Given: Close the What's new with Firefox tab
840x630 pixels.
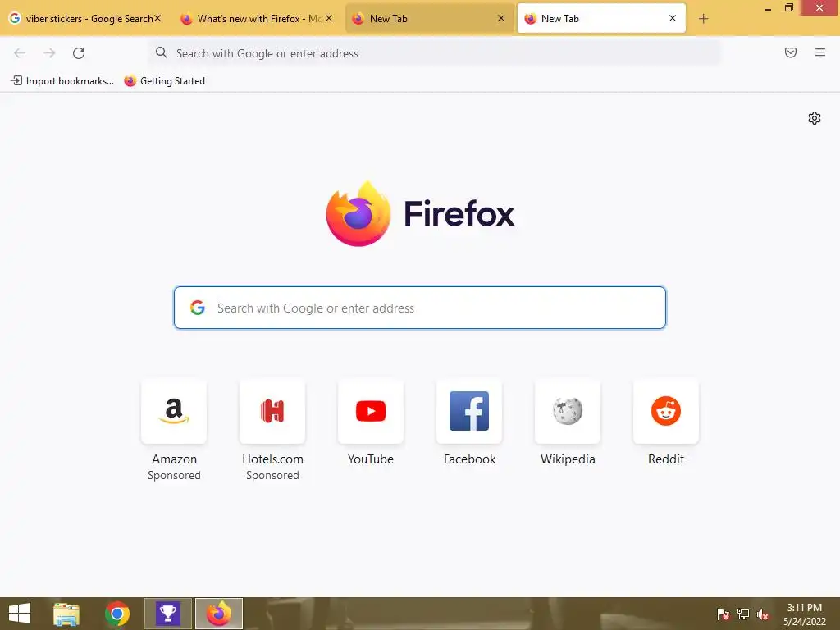Looking at the screenshot, I should [329, 18].
